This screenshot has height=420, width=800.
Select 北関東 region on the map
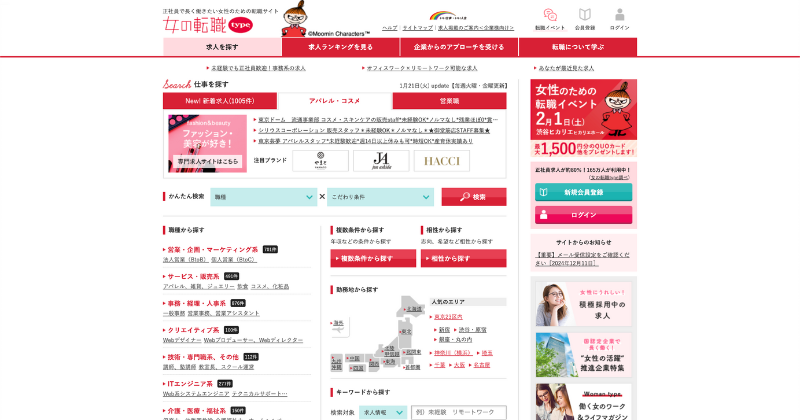click(412, 352)
